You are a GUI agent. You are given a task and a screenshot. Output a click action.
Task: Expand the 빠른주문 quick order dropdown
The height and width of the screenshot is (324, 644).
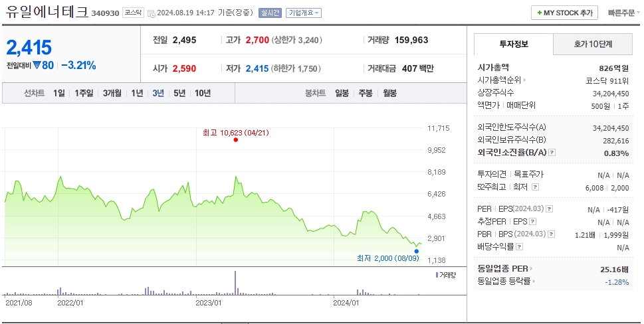coord(623,13)
